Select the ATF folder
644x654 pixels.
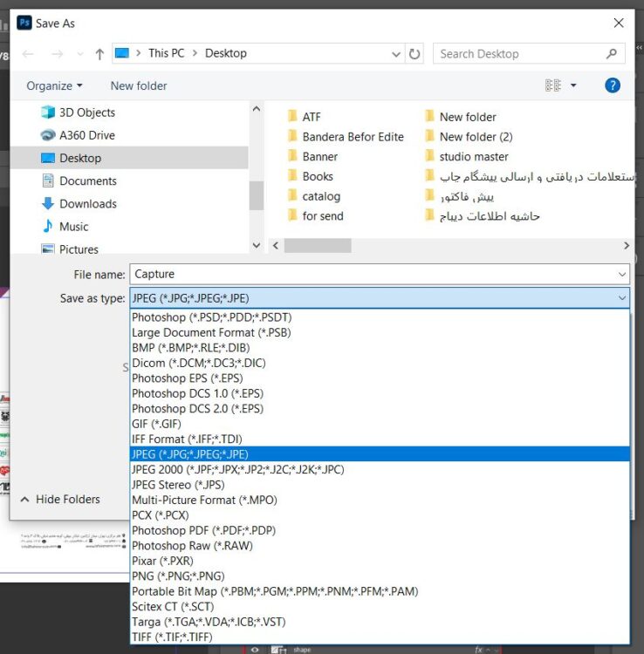pyautogui.click(x=305, y=117)
